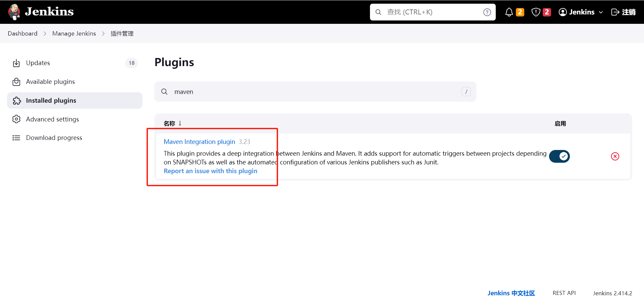The height and width of the screenshot is (306, 644).
Task: Open Report an issue with this plugin
Action: point(210,171)
